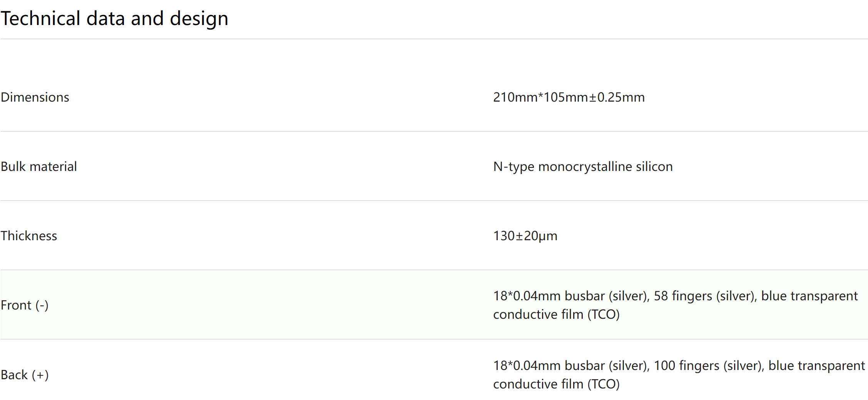Select the Back (+) row label

pyautogui.click(x=25, y=375)
